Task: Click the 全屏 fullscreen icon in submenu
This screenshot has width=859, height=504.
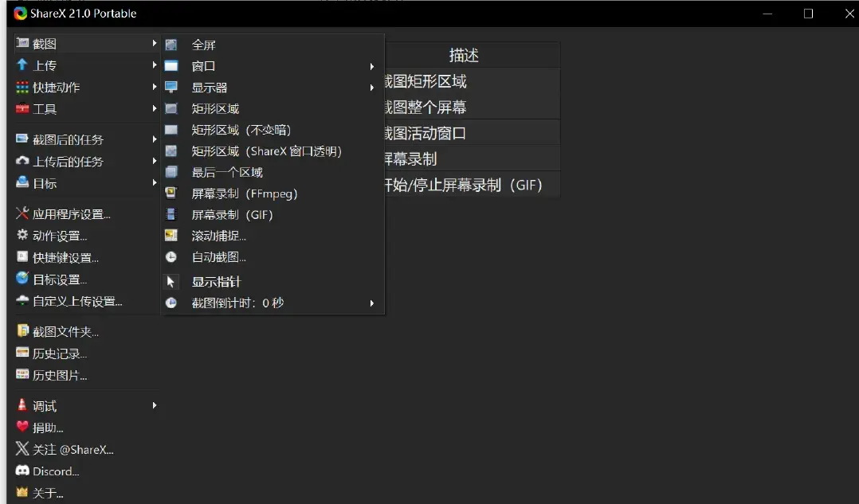Action: [x=171, y=45]
